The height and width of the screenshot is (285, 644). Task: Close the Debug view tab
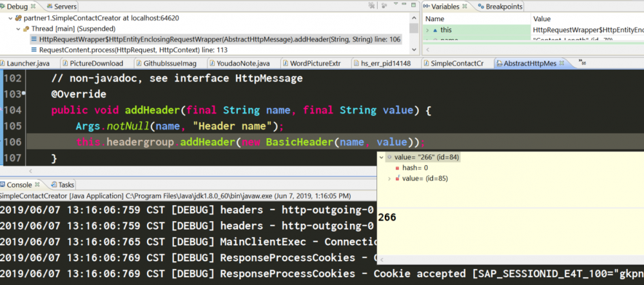(x=34, y=6)
